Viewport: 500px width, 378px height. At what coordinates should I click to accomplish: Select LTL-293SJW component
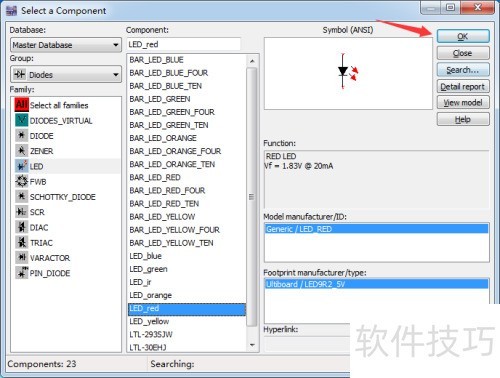click(x=151, y=334)
